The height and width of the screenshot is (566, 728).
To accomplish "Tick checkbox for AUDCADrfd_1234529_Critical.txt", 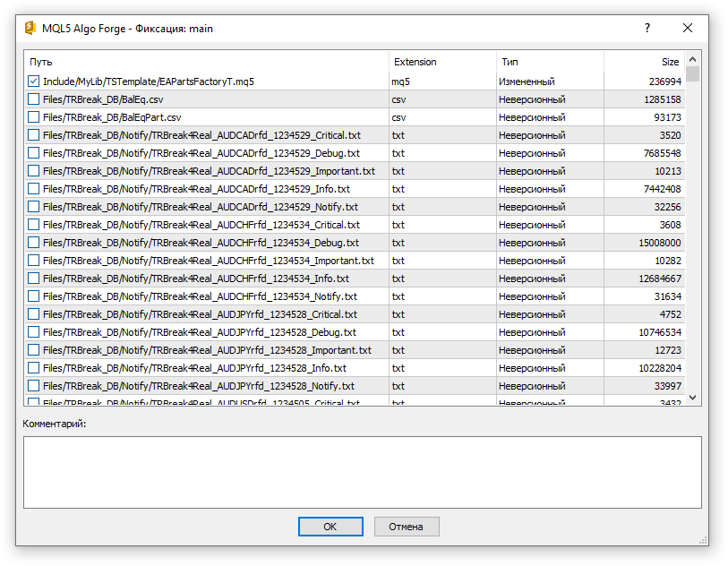I will pyautogui.click(x=33, y=135).
